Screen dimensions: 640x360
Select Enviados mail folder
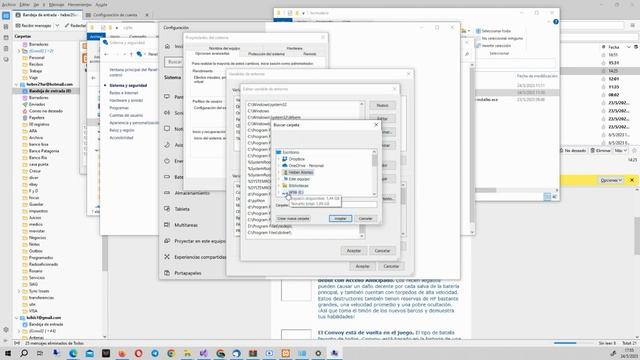tap(37, 104)
